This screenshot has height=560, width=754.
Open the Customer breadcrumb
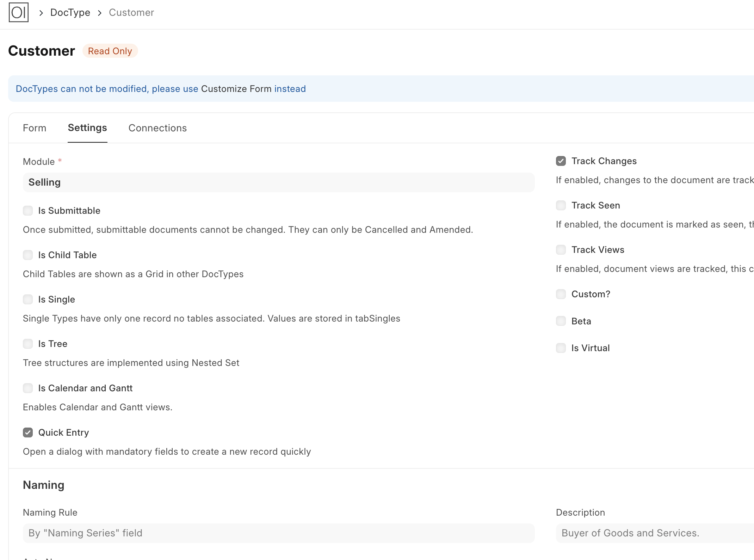coord(131,13)
